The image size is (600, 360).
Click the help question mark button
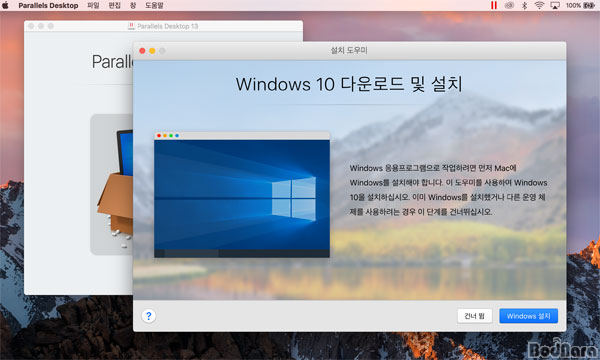point(148,316)
